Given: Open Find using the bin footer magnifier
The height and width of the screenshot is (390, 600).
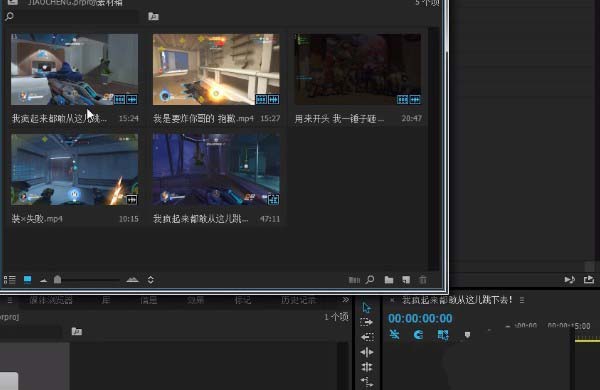Looking at the screenshot, I should click(x=370, y=280).
